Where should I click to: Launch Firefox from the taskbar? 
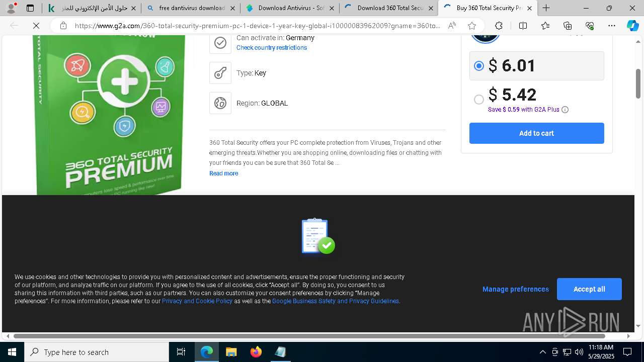click(x=256, y=352)
